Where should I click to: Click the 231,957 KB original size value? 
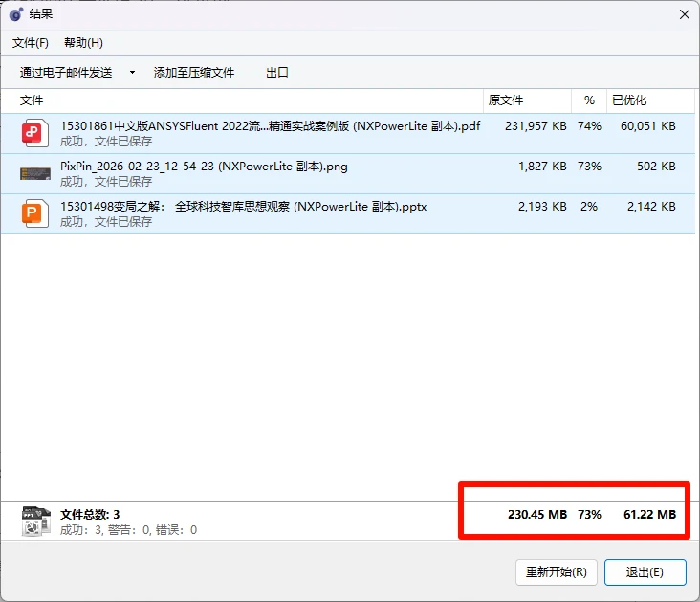[x=536, y=126]
